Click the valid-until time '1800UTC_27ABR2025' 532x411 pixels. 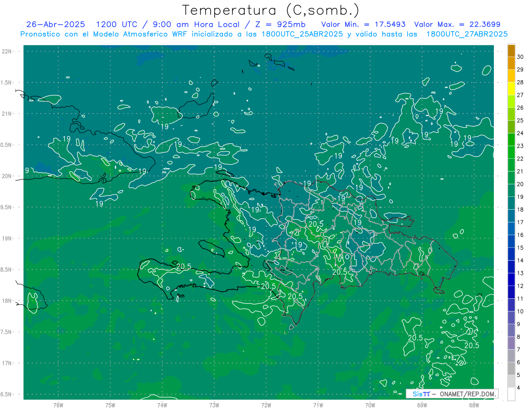point(466,34)
